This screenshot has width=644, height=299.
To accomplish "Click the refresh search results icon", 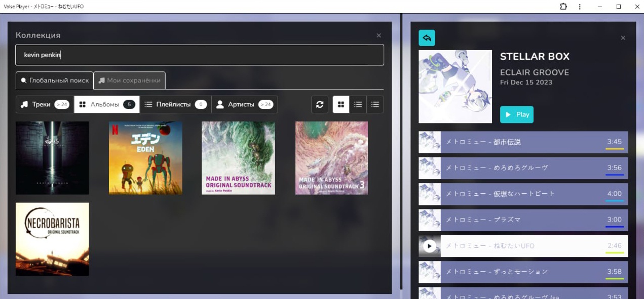I will click(x=320, y=104).
